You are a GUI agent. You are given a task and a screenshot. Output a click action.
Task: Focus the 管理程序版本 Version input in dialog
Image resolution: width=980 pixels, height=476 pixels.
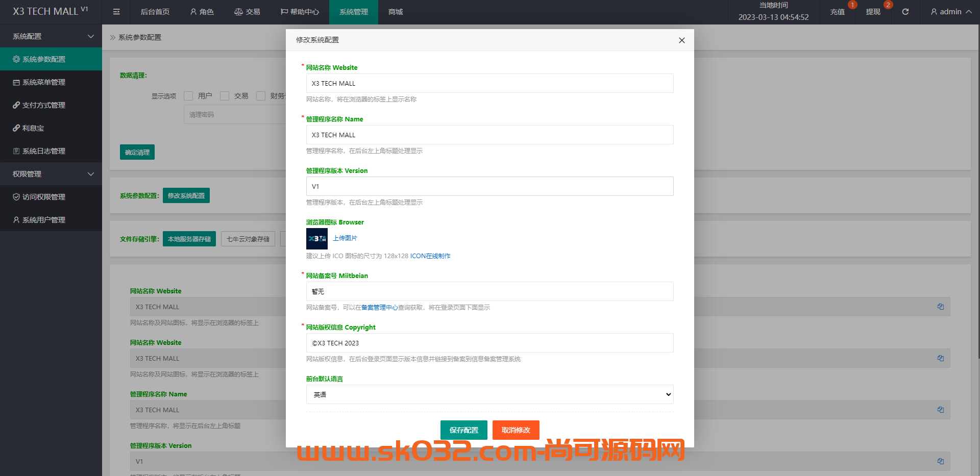click(490, 186)
